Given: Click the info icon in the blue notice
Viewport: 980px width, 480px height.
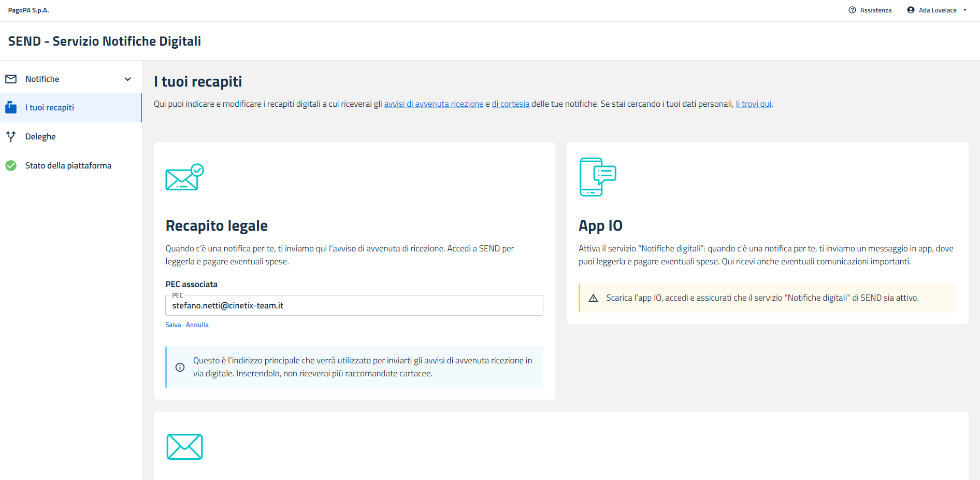Looking at the screenshot, I should [x=180, y=367].
